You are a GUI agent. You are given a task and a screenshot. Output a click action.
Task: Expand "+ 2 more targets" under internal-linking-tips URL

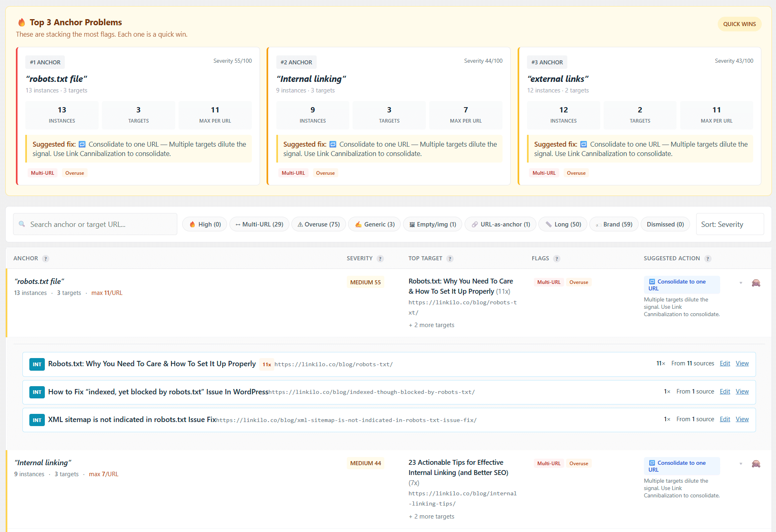(x=431, y=517)
